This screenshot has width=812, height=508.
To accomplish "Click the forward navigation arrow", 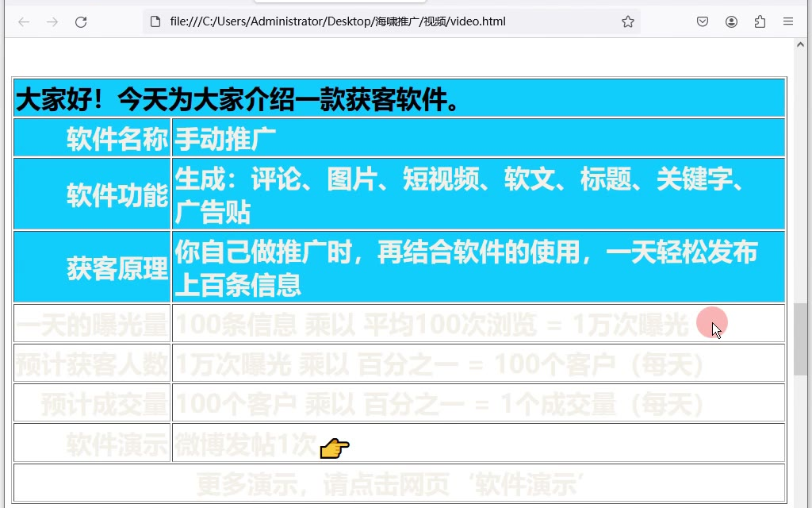I will pyautogui.click(x=52, y=21).
